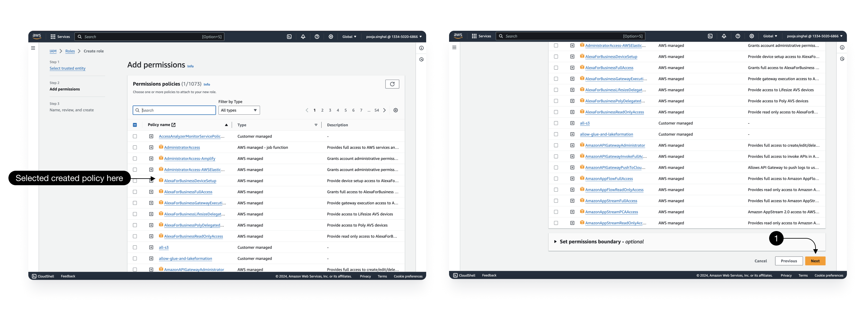Expand Set permissions boundary section
This screenshot has height=327, width=868.
point(599,242)
